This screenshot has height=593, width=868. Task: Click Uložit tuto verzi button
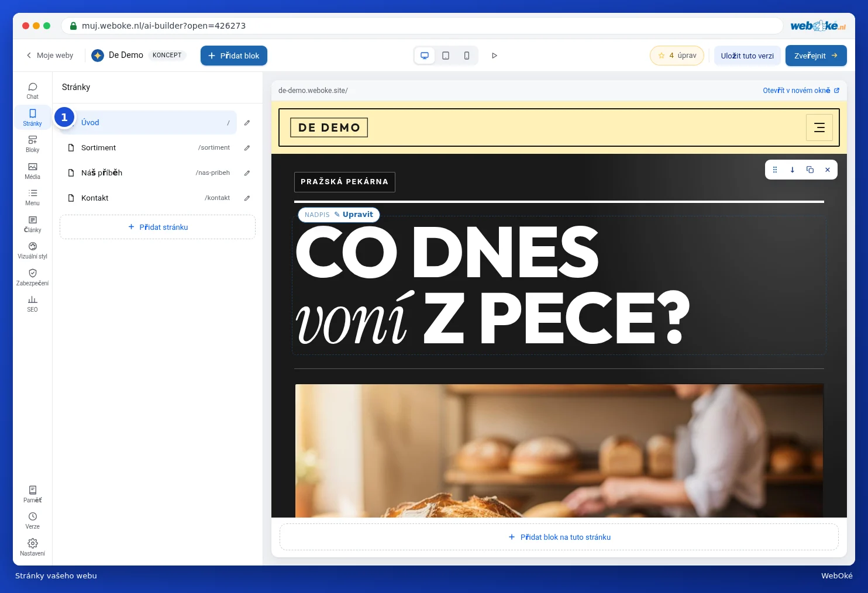tap(748, 56)
